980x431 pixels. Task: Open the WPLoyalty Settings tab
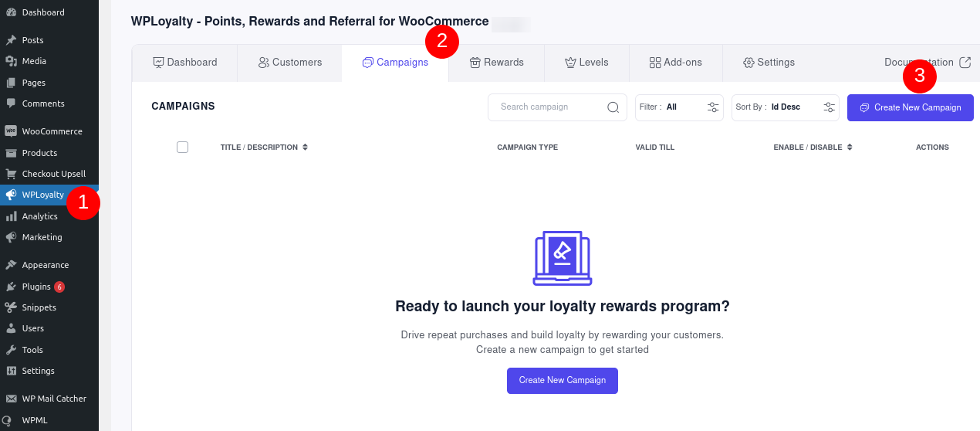(769, 63)
